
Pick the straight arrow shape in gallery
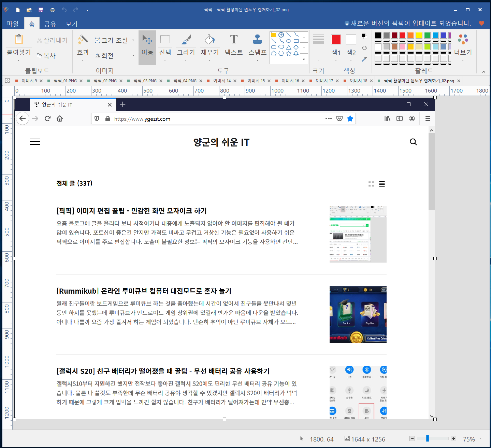coord(274,41)
